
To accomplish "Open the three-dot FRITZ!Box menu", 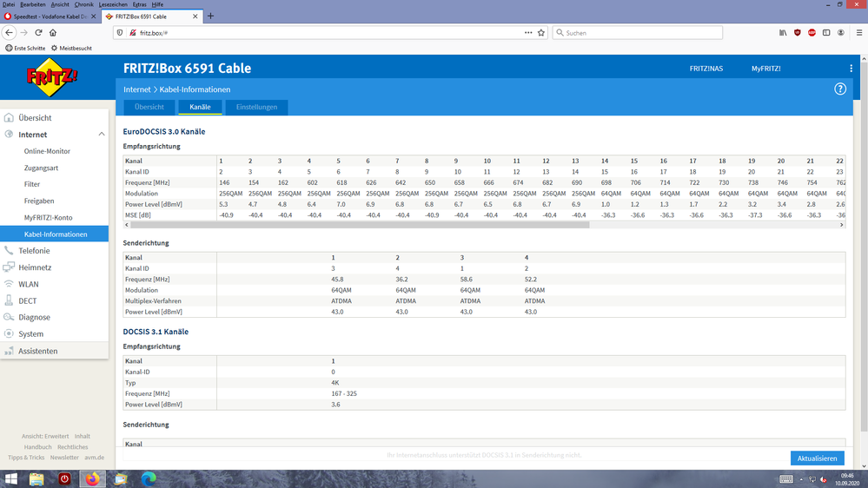I will 851,69.
